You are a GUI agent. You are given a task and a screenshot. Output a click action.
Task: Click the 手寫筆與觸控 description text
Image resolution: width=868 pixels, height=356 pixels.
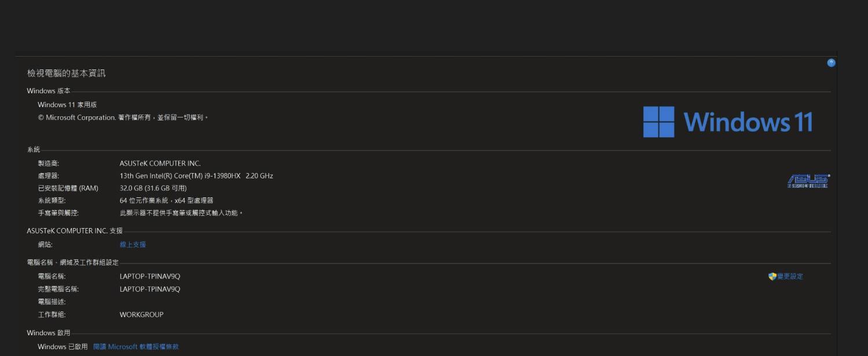(181, 213)
